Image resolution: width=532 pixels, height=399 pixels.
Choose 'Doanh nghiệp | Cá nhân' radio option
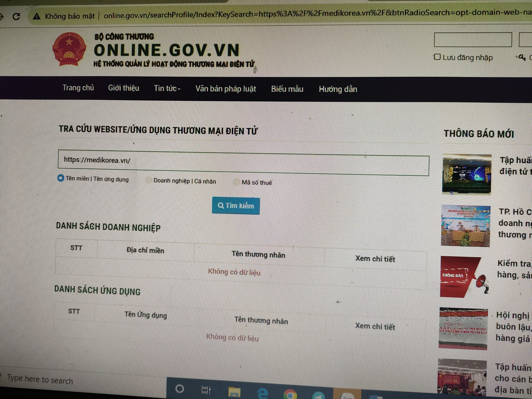(x=148, y=180)
